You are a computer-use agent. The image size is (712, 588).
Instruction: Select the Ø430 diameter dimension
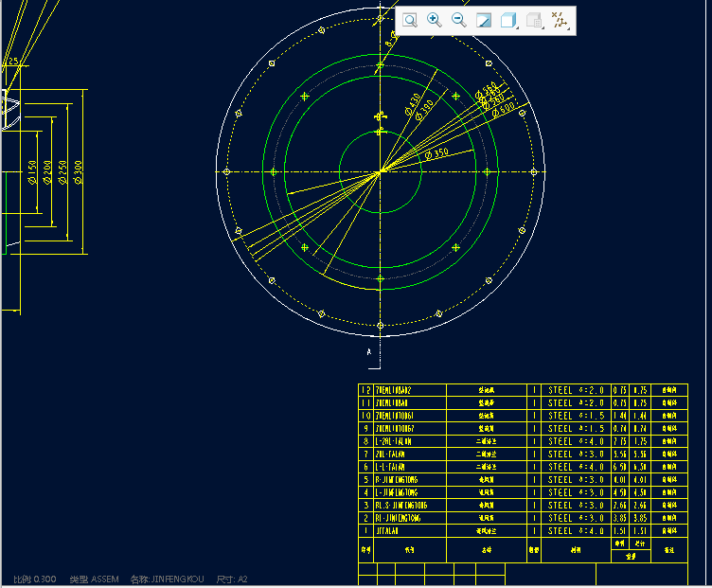[x=412, y=104]
